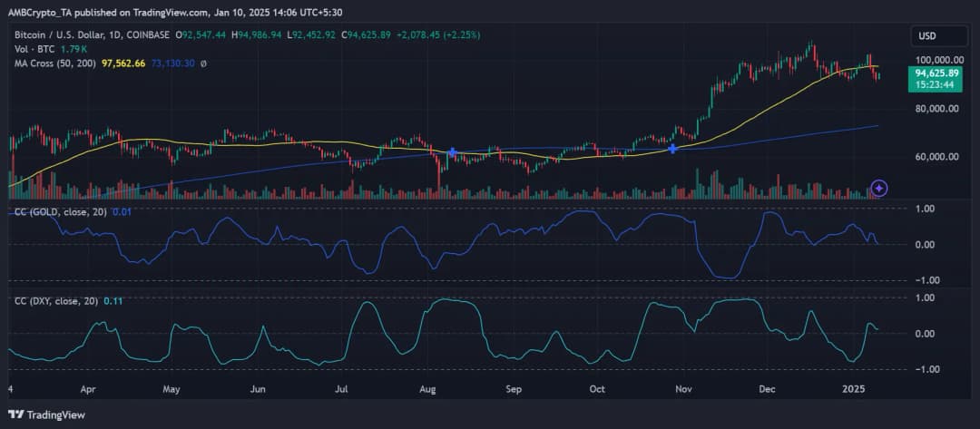The width and height of the screenshot is (980, 429).
Task: Click the DXY correlation value 0.11
Action: (113, 300)
